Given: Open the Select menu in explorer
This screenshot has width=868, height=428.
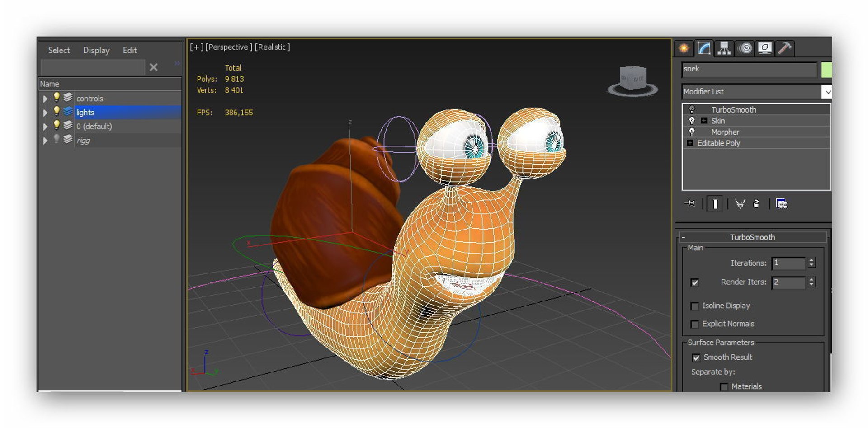Looking at the screenshot, I should tap(59, 50).
